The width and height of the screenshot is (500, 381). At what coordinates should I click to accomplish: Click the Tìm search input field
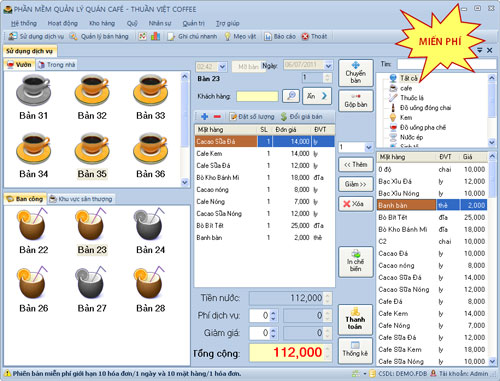click(447, 64)
